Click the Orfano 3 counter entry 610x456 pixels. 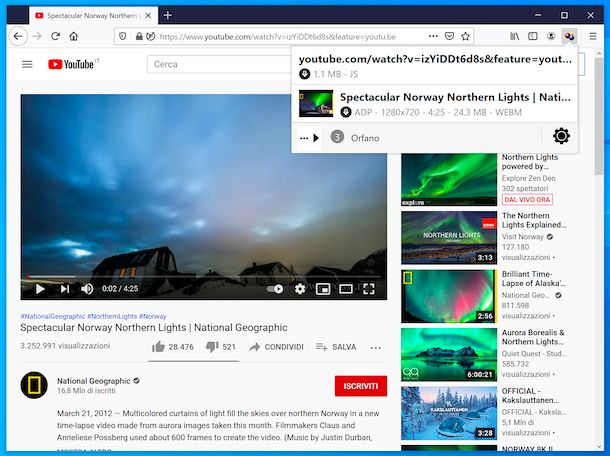click(x=355, y=138)
